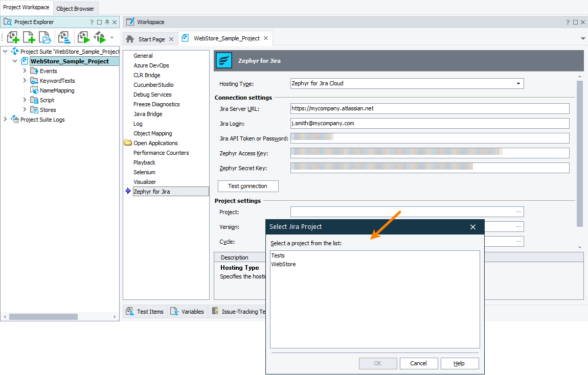Click the Project field ellipsis button
This screenshot has height=375, width=588.
(x=518, y=212)
